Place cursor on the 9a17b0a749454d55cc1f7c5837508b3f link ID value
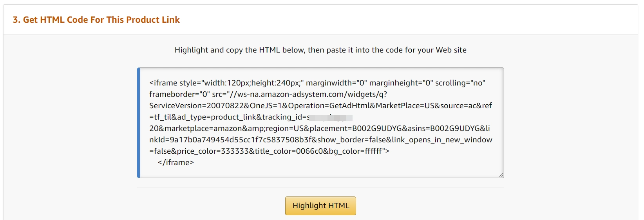 (241, 140)
